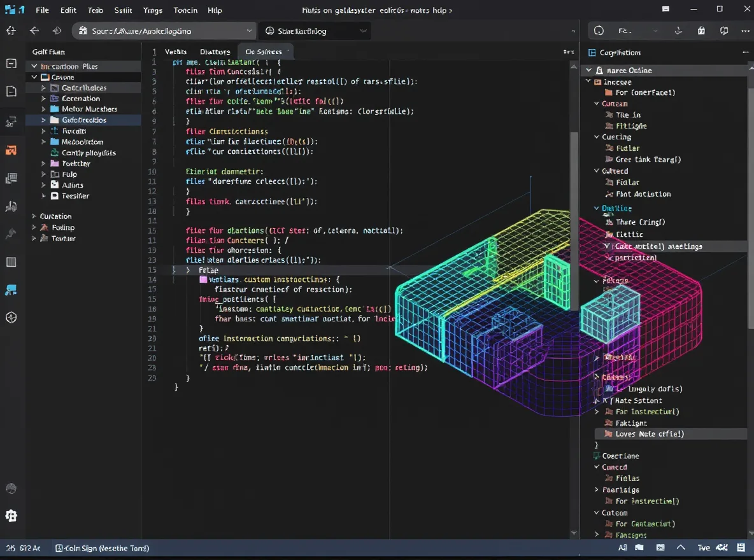Select the highlighted Gedefrreektos folder

coord(84,120)
